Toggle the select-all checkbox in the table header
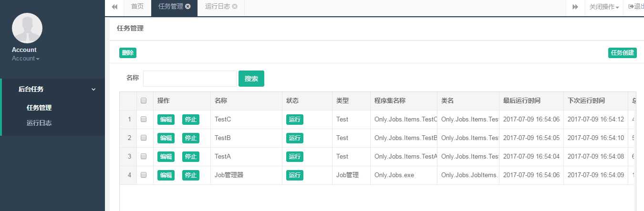Image resolution: width=644 pixels, height=211 pixels. coord(144,100)
